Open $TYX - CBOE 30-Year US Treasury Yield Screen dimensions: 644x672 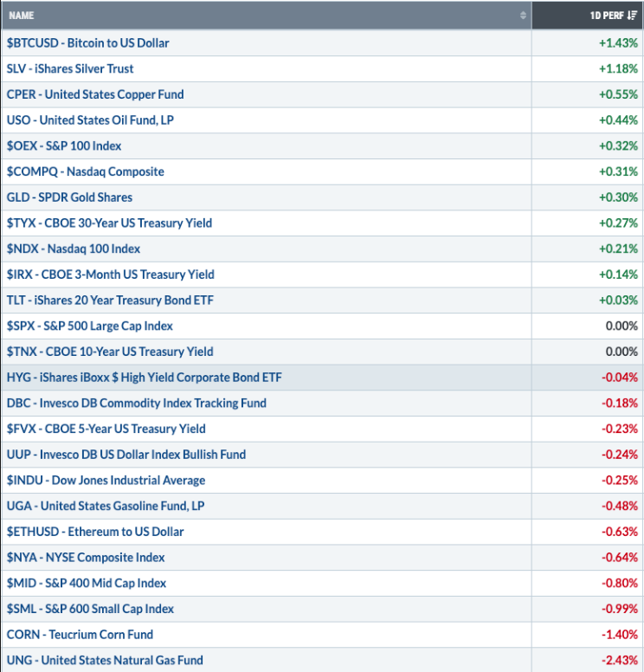[109, 223]
